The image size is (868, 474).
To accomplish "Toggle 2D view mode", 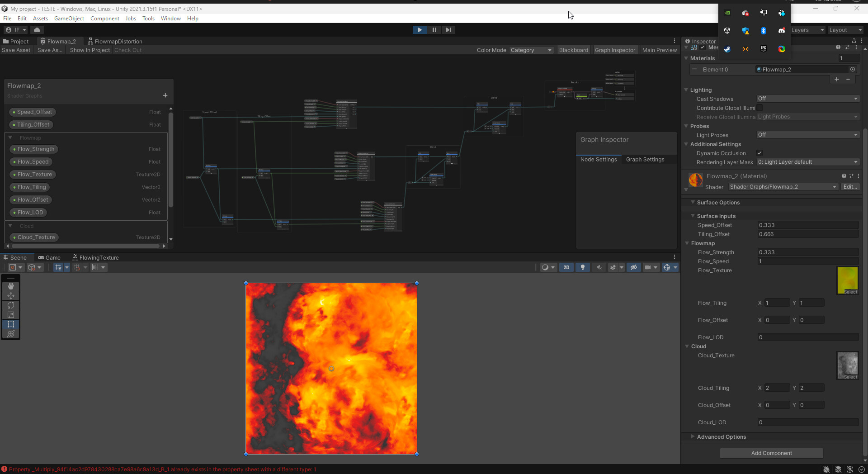I will [566, 267].
